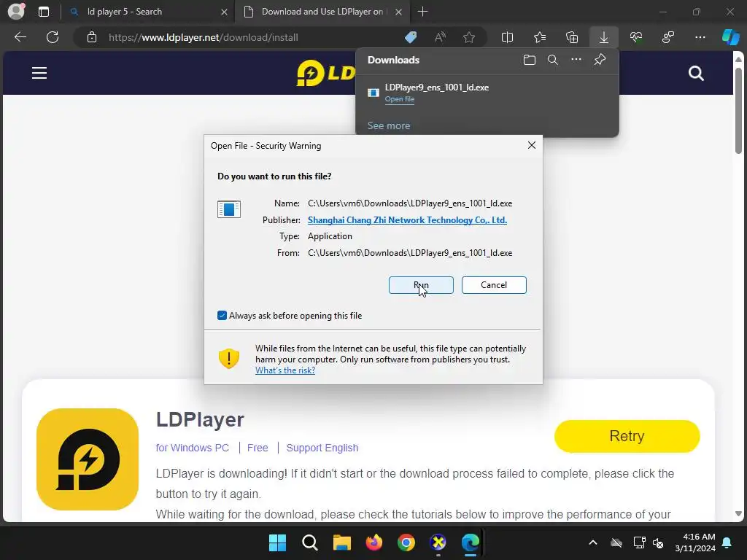The width and height of the screenshot is (747, 560).
Task: Click the Cancel button
Action: click(494, 285)
